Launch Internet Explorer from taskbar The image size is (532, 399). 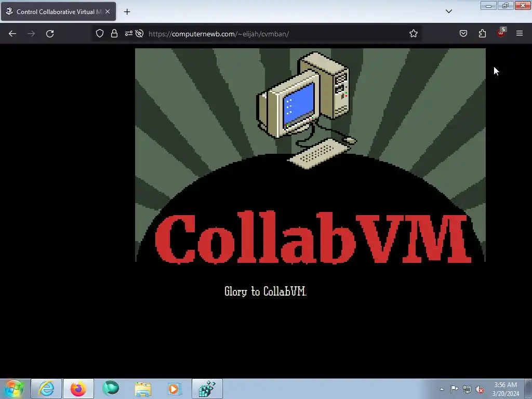46,389
